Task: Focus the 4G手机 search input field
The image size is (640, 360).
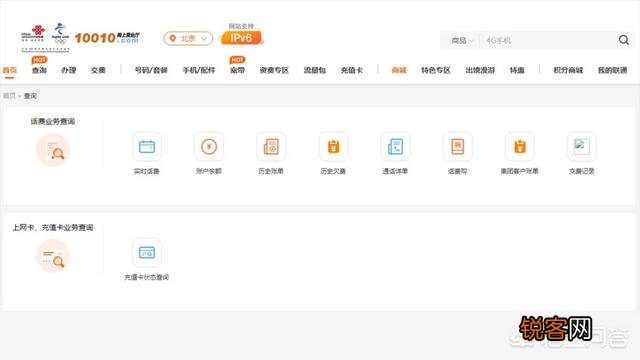Action: pos(547,40)
